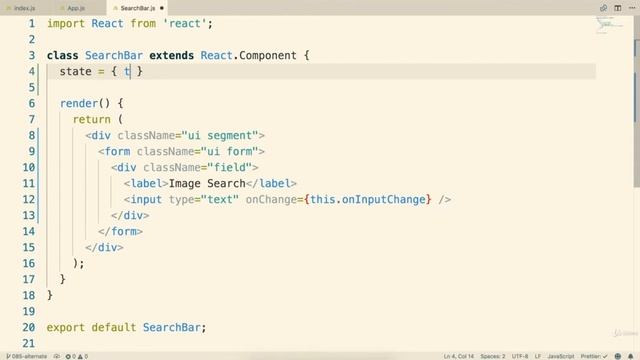Click the word 'SearchBar' in class declaration
Image resolution: width=640 pixels, height=360 pixels.
point(114,56)
